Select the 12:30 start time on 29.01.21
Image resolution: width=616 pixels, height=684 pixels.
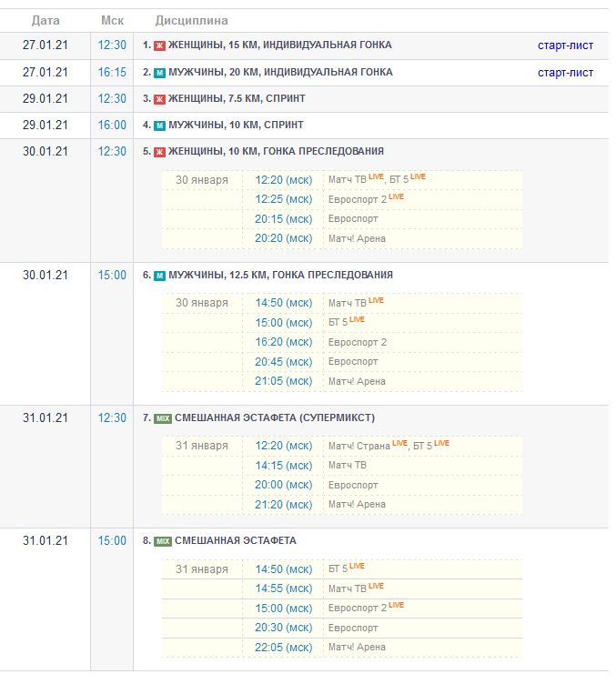click(x=112, y=98)
